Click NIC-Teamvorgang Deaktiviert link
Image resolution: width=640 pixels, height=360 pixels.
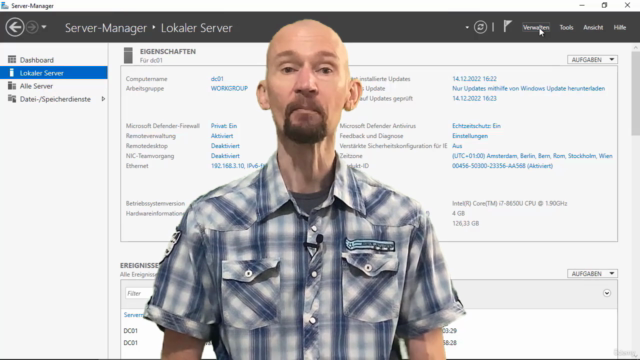[225, 156]
